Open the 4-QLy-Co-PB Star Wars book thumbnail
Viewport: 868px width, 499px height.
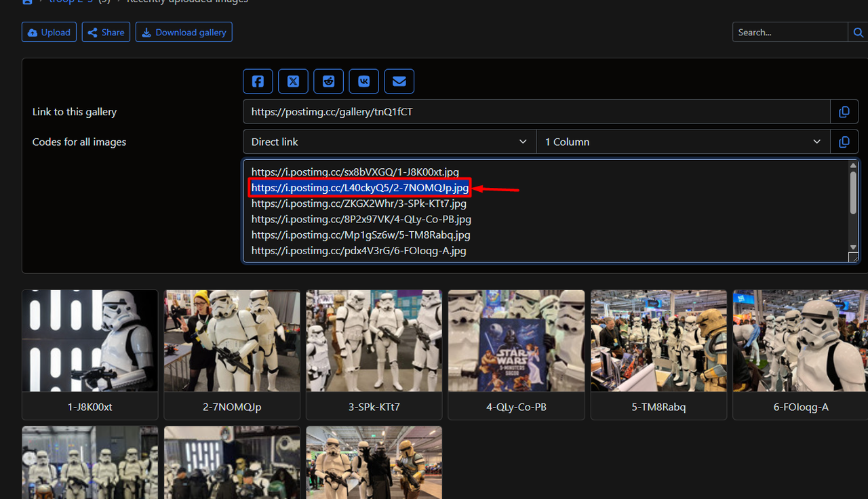[x=517, y=341]
